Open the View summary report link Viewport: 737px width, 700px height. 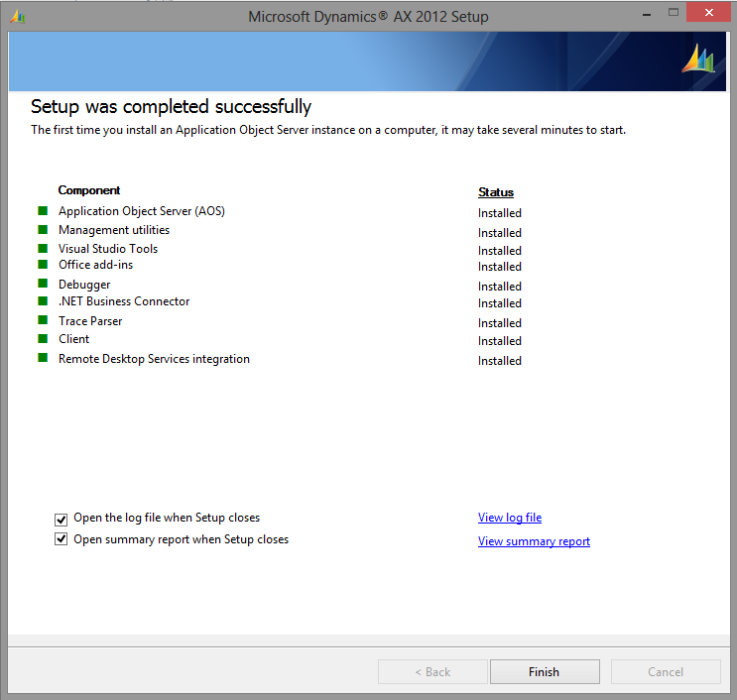click(534, 541)
